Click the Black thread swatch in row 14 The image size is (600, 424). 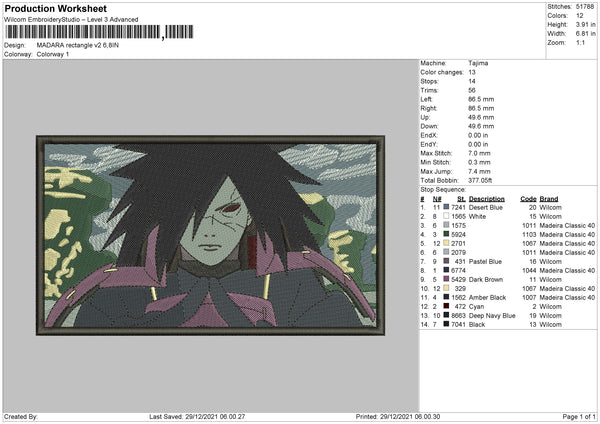[446, 324]
